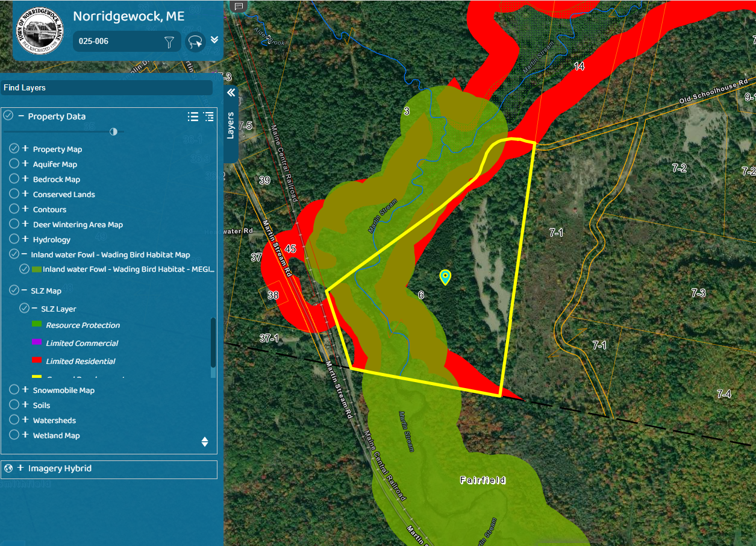
Task: Adjust the Property Data opacity slider handle
Action: click(x=113, y=131)
